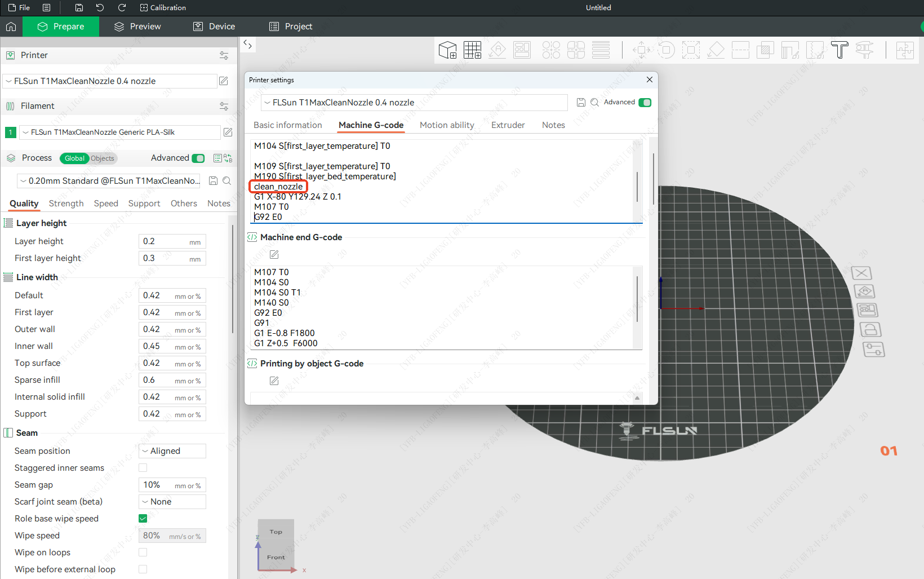The width and height of the screenshot is (924, 579).
Task: Enable Staggered inner seams checkbox
Action: tap(143, 468)
